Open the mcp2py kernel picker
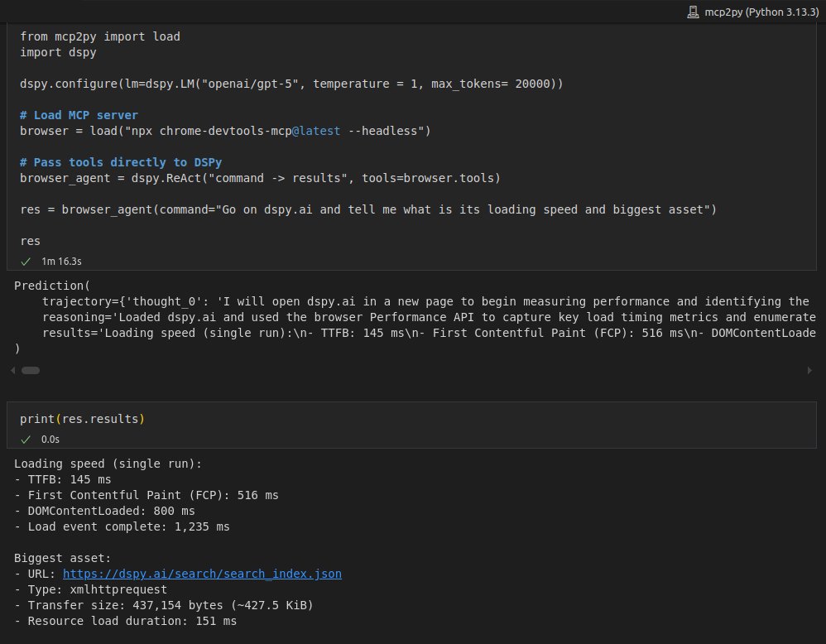 (753, 12)
